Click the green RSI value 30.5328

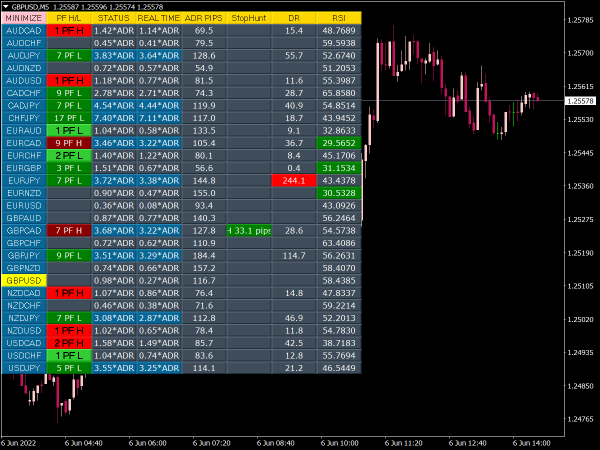click(x=339, y=193)
